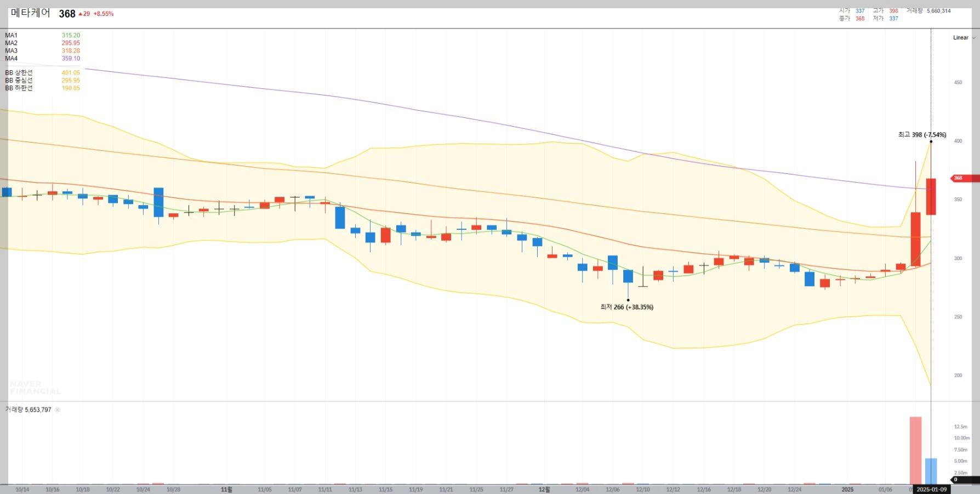
Task: Click the 최저 266 (+38.35%) low marker
Action: pos(626,308)
